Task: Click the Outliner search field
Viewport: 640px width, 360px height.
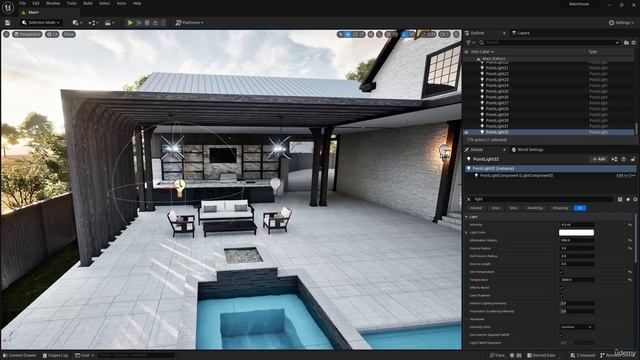Action: [x=549, y=42]
